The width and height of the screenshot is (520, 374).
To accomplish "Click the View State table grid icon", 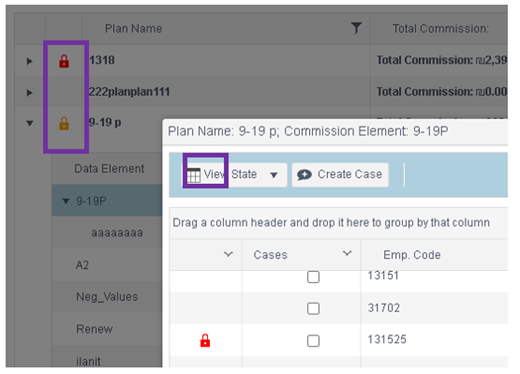I will coord(194,175).
